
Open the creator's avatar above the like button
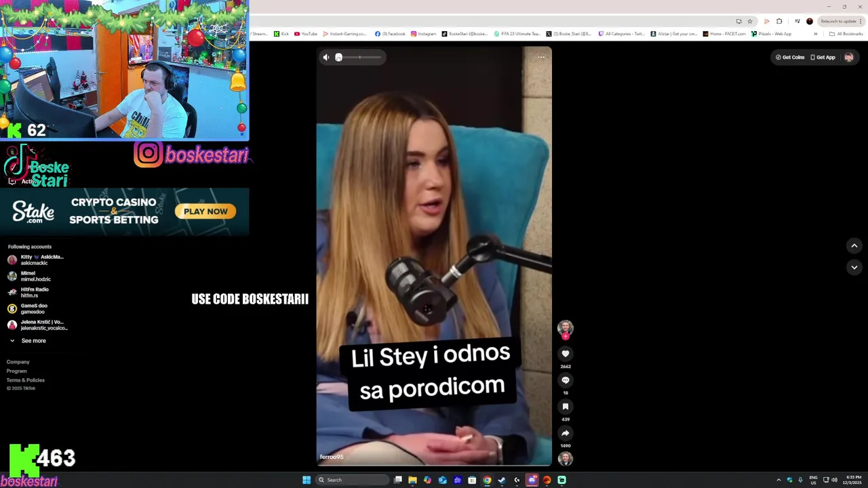pos(566,328)
